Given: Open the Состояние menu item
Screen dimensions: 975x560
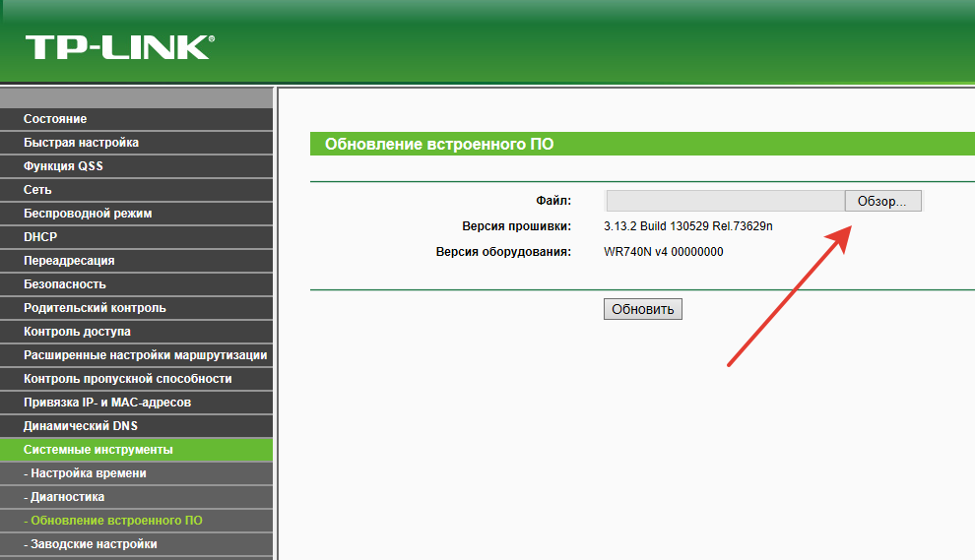Looking at the screenshot, I should tap(136, 119).
